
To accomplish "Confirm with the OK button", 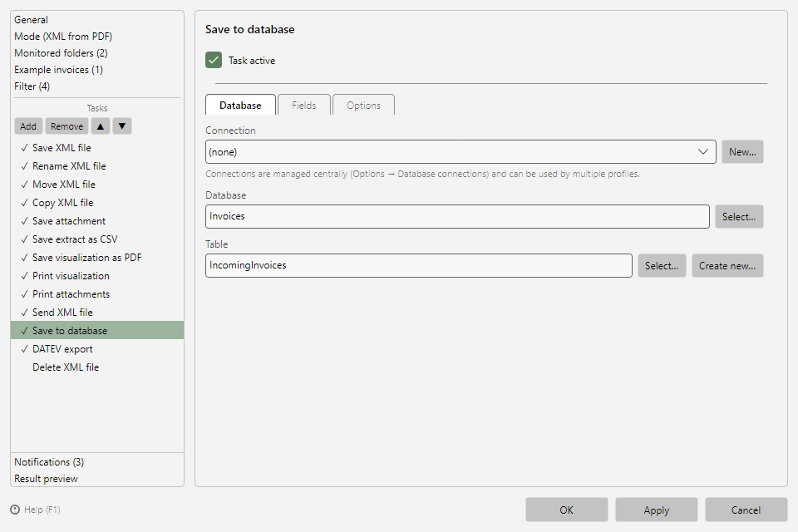I will click(566, 510).
